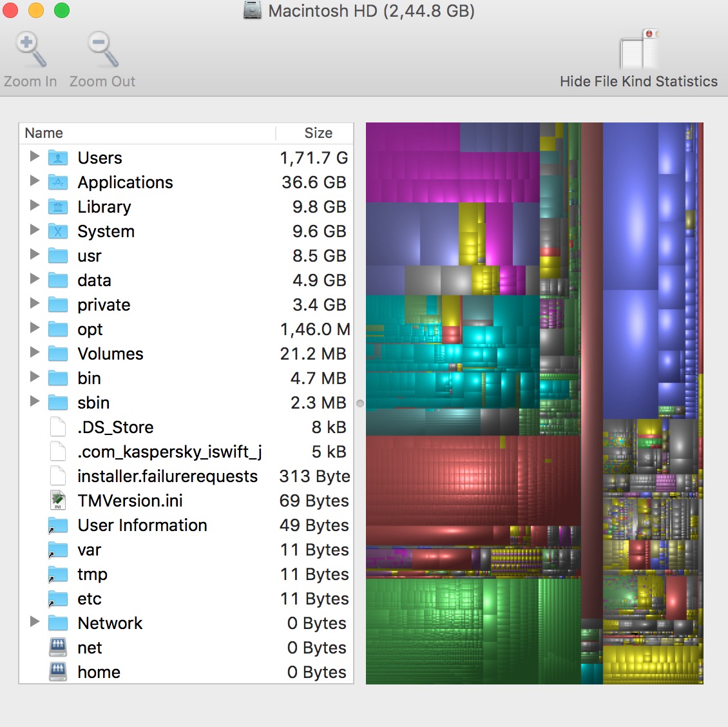The image size is (728, 727).
Task: Select the data folder icon
Action: (58, 280)
